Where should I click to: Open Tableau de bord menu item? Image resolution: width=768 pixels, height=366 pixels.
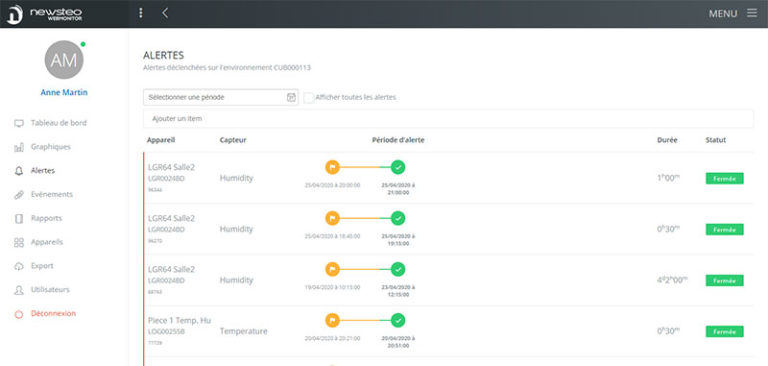(58, 123)
